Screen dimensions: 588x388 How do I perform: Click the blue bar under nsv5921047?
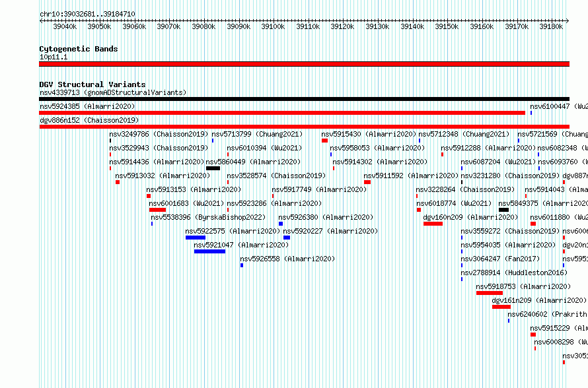pos(209,251)
